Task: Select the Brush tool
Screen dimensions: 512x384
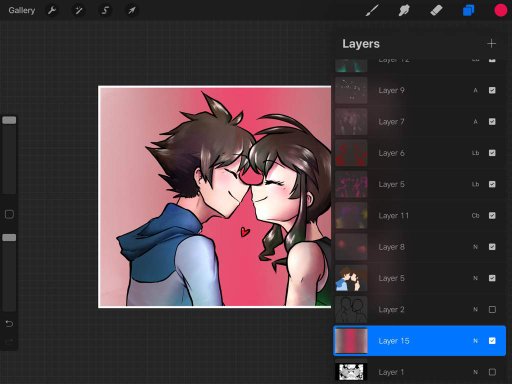Action: [x=372, y=10]
